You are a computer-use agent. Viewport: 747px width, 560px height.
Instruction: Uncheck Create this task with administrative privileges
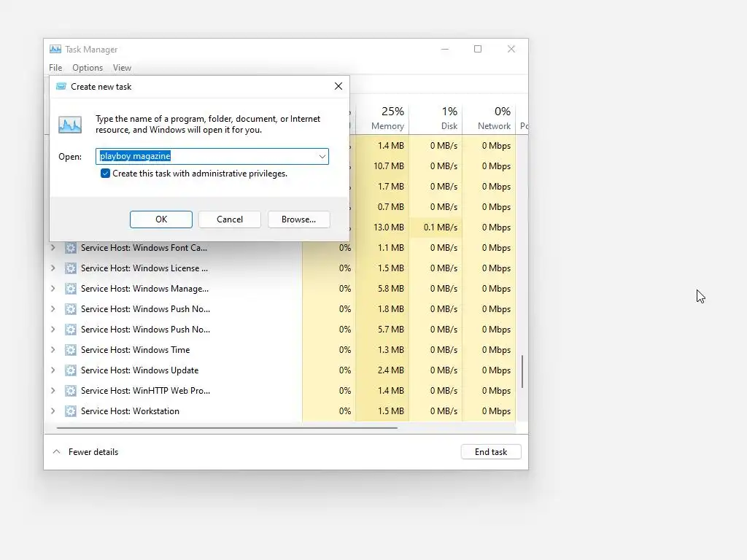coord(105,174)
